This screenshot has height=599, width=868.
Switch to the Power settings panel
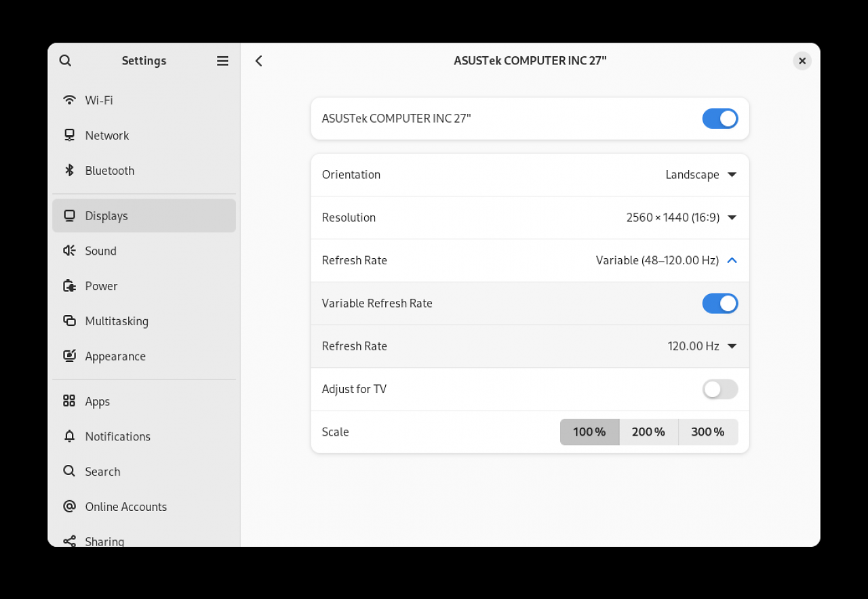(x=144, y=286)
